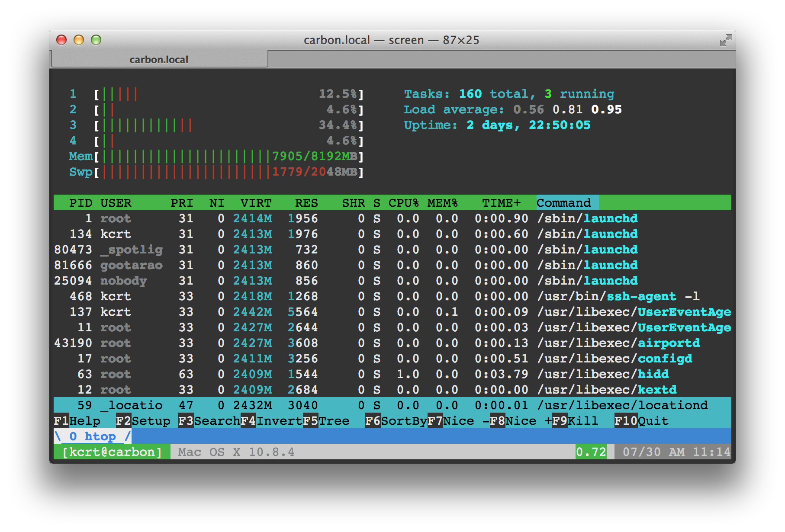
Task: Select the carbon.local tab
Action: [x=159, y=59]
